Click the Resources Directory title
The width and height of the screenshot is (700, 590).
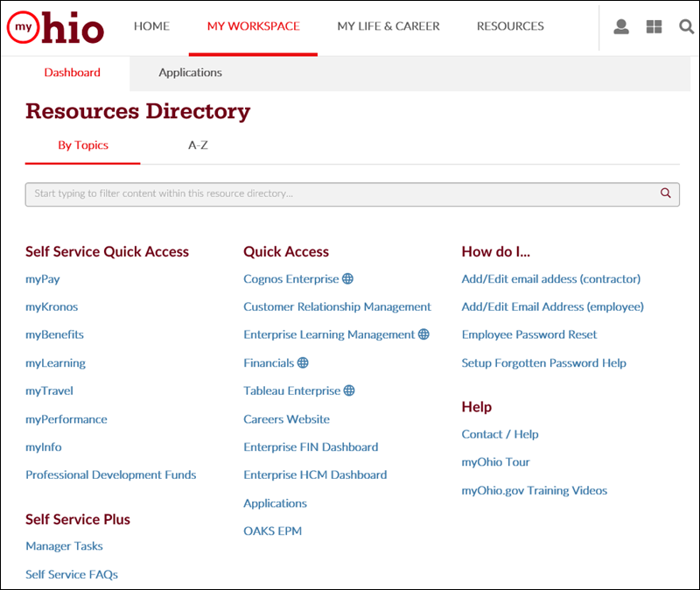tap(138, 112)
